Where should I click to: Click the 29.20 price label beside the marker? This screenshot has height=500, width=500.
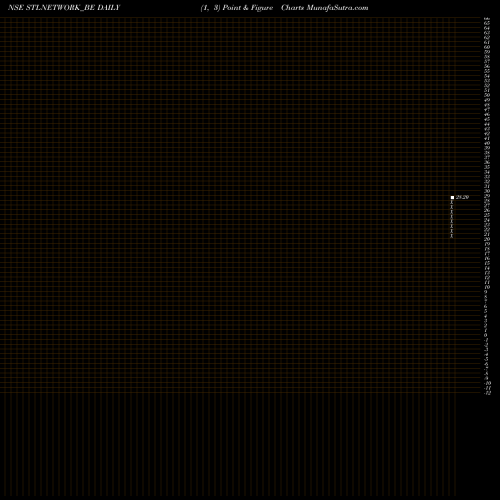click(462, 197)
